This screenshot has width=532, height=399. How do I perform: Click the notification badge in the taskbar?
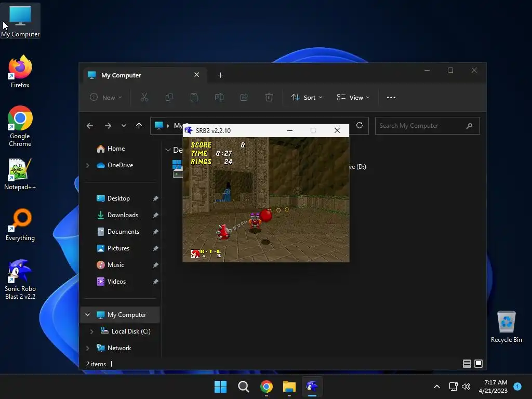point(517,387)
